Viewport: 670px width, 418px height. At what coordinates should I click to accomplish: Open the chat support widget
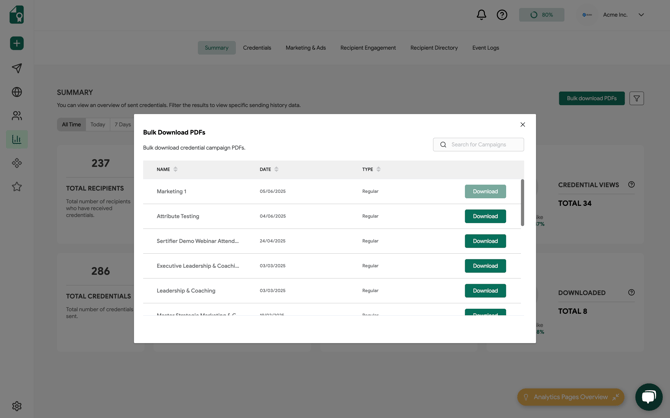pyautogui.click(x=648, y=396)
